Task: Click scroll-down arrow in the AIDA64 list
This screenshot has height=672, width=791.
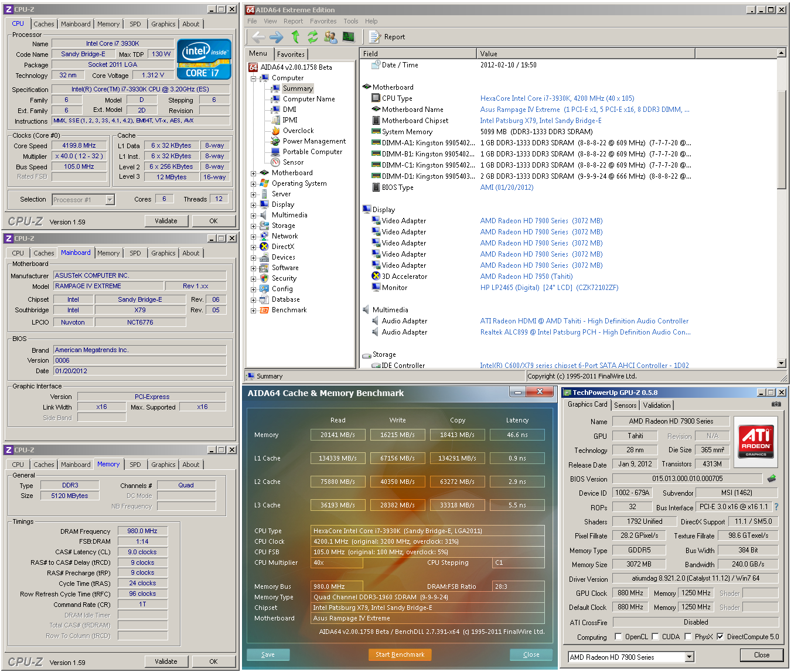Action: pyautogui.click(x=781, y=363)
